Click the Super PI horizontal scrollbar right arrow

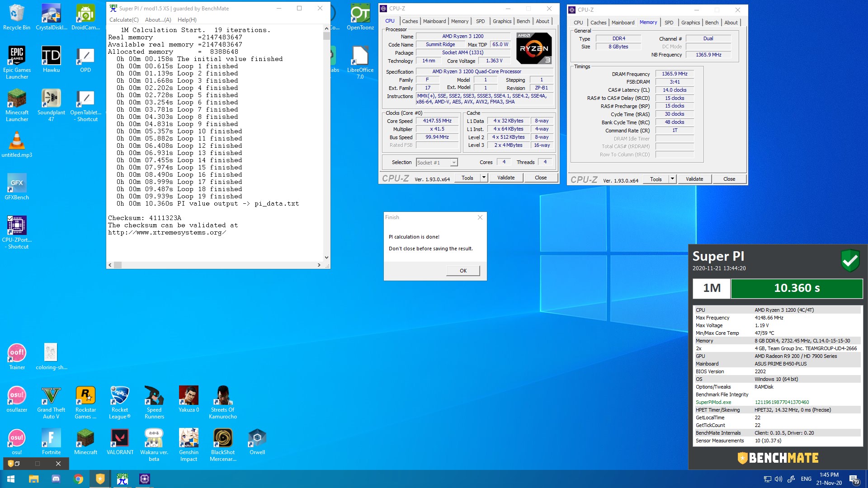(x=319, y=265)
